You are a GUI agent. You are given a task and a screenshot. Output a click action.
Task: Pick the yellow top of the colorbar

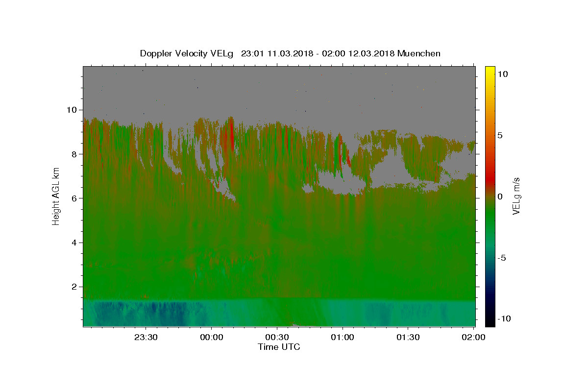point(490,70)
